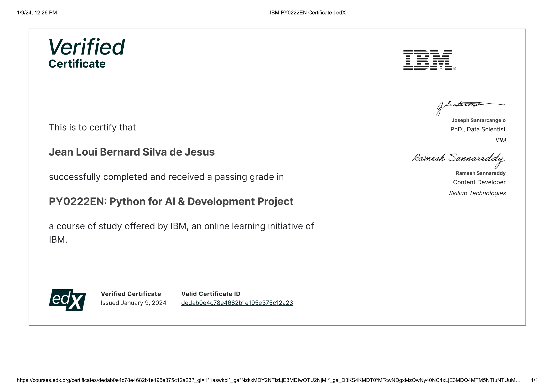
Task: Click the 'Verified Certificate' label near edX logo
Action: 131,294
